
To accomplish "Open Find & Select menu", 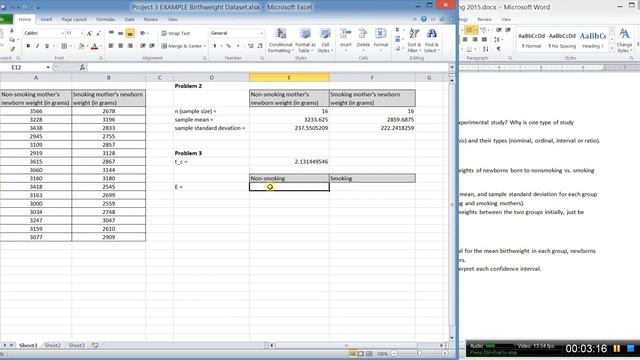I will [431, 41].
